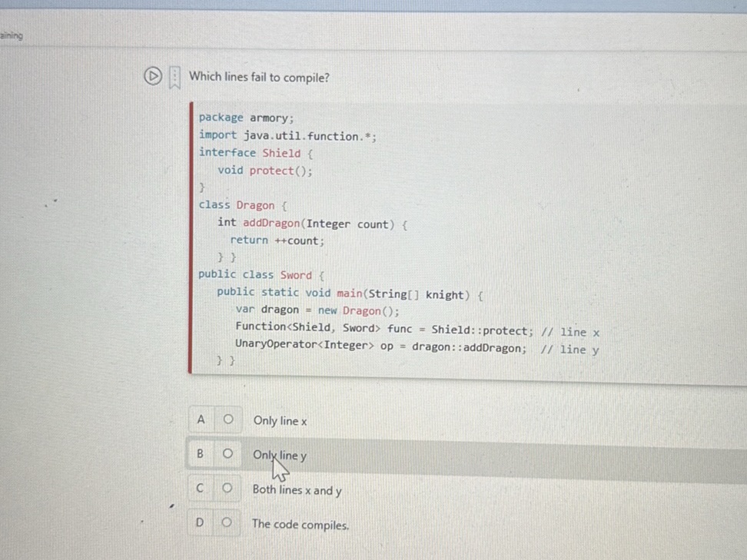Bookmark this question using the ribbon icon
Viewport: 747px width, 560px height.
[174, 77]
